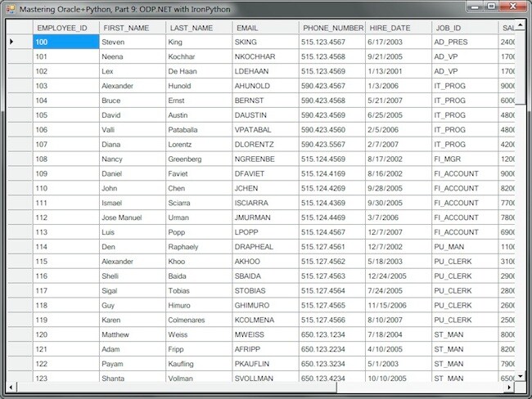Select the last name cell 'Colmenares'

tap(199, 320)
